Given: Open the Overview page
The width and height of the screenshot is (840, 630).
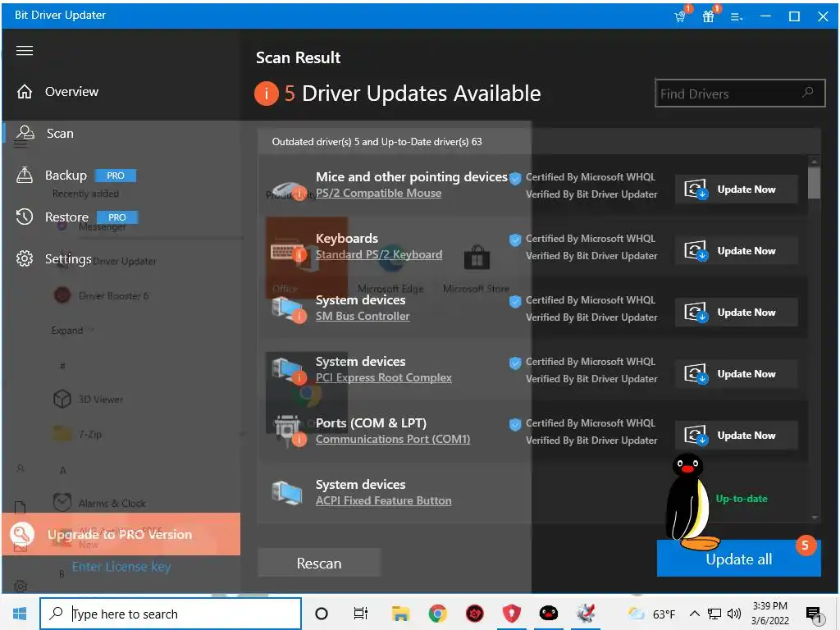Looking at the screenshot, I should [x=72, y=92].
